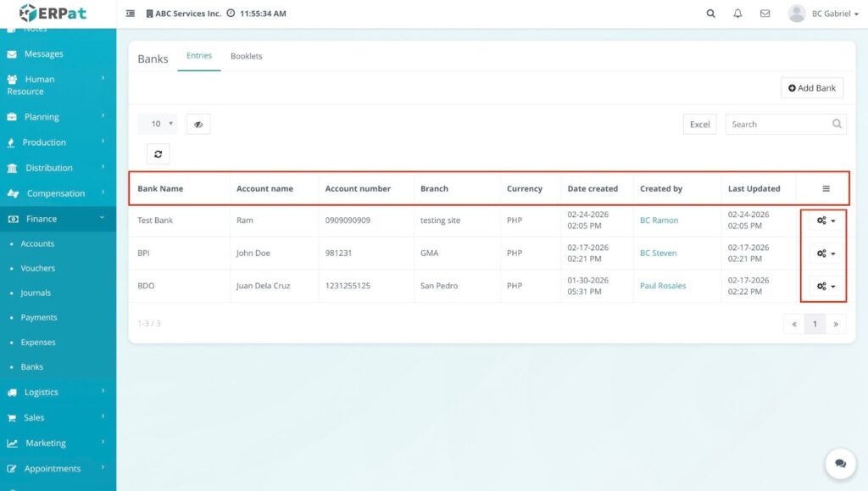Open the actions gear dropdown for Test Bank
This screenshot has width=868, height=491.
click(x=826, y=220)
